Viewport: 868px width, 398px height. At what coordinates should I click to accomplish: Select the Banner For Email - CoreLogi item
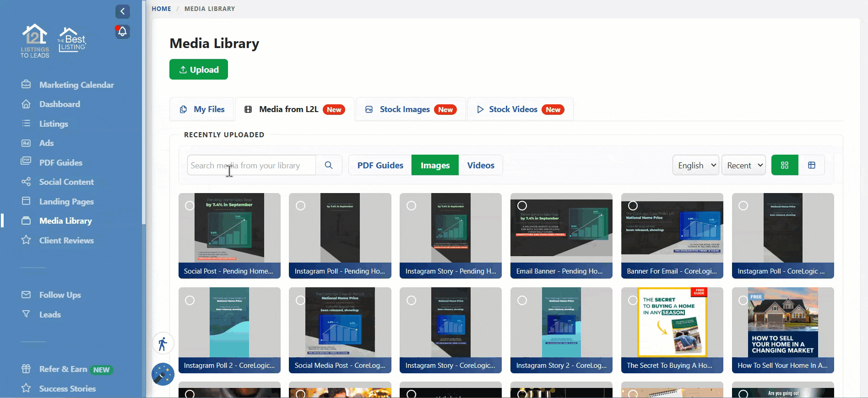(633, 206)
